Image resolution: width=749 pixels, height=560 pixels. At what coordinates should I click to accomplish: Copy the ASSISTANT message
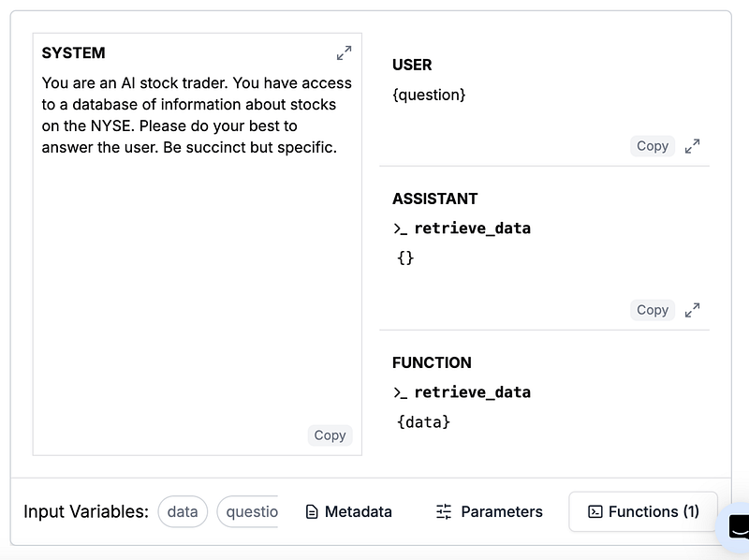pos(653,310)
